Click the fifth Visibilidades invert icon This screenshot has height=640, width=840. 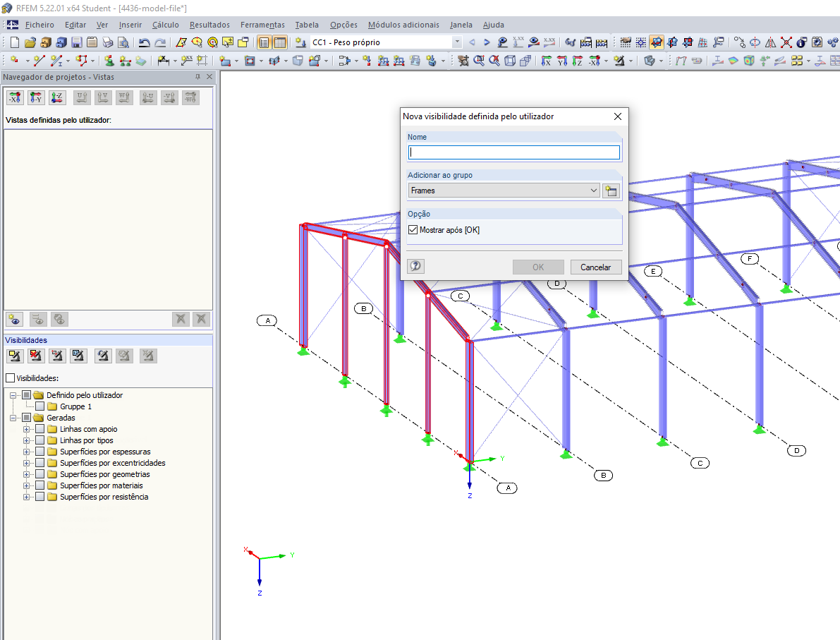coord(103,356)
